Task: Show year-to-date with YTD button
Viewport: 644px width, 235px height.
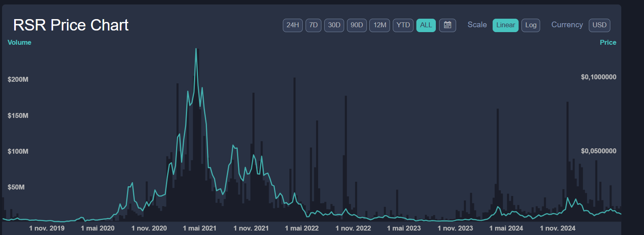Action: point(403,25)
